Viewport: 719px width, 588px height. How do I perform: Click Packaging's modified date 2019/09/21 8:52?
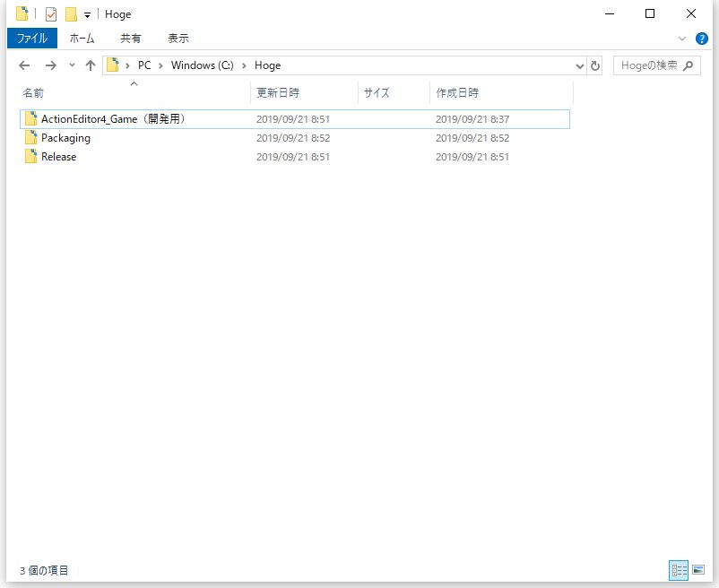[x=293, y=138]
